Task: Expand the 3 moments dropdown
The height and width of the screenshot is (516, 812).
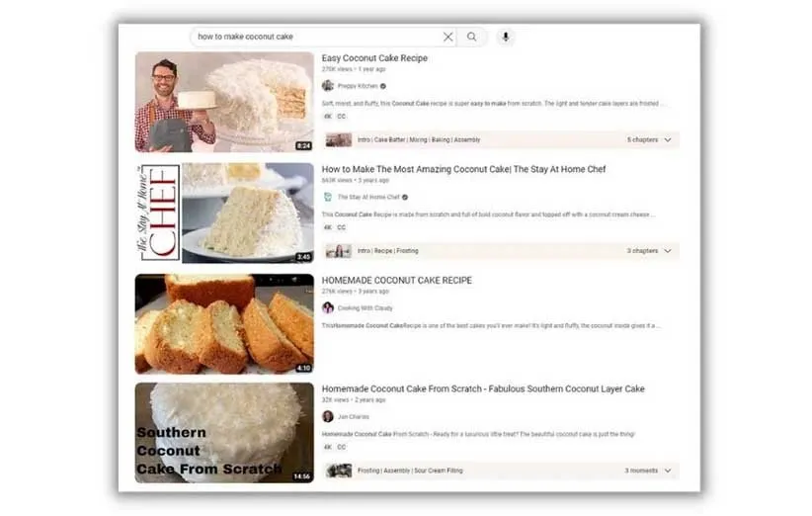Action: (x=668, y=471)
